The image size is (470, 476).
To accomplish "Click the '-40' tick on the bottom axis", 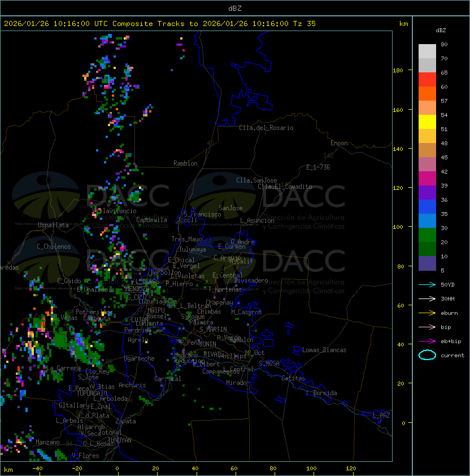I will tap(37, 469).
